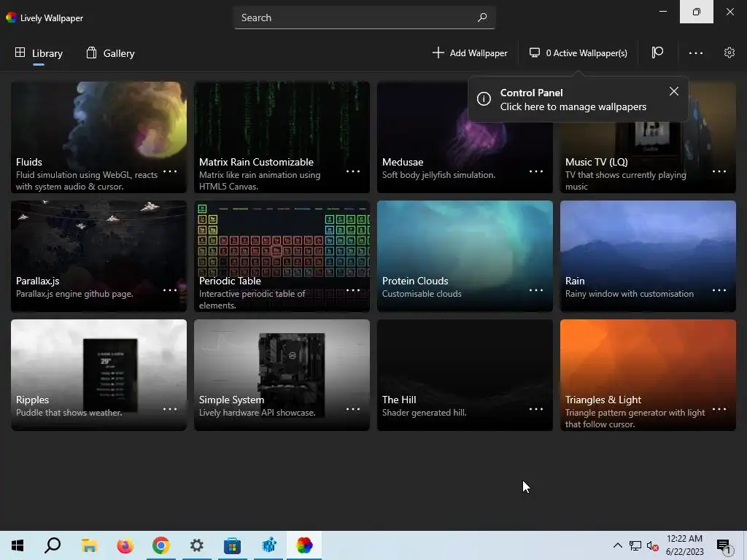The height and width of the screenshot is (560, 747).
Task: Open more options for Matrix Rain Customizable
Action: [353, 171]
